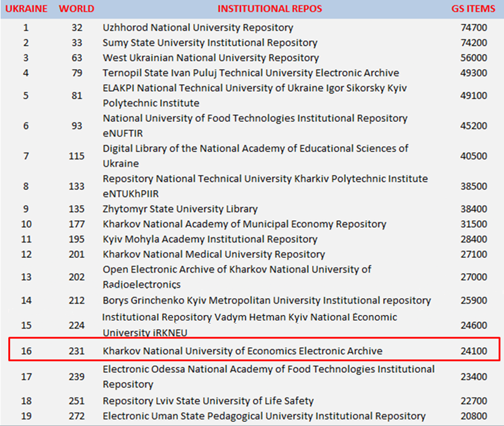Click world rank 251 for Lviv State
Screen dimensions: 504x426
coord(76,401)
